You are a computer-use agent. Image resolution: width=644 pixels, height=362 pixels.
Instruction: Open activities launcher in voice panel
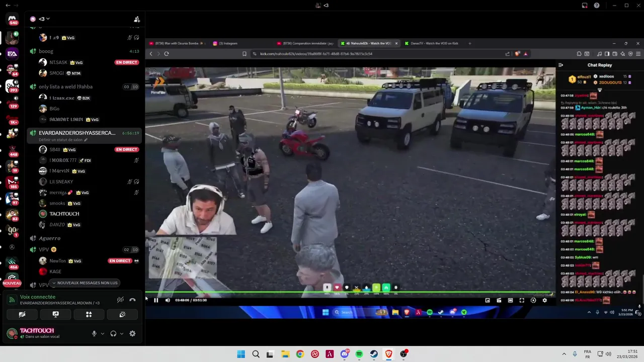coord(89,314)
